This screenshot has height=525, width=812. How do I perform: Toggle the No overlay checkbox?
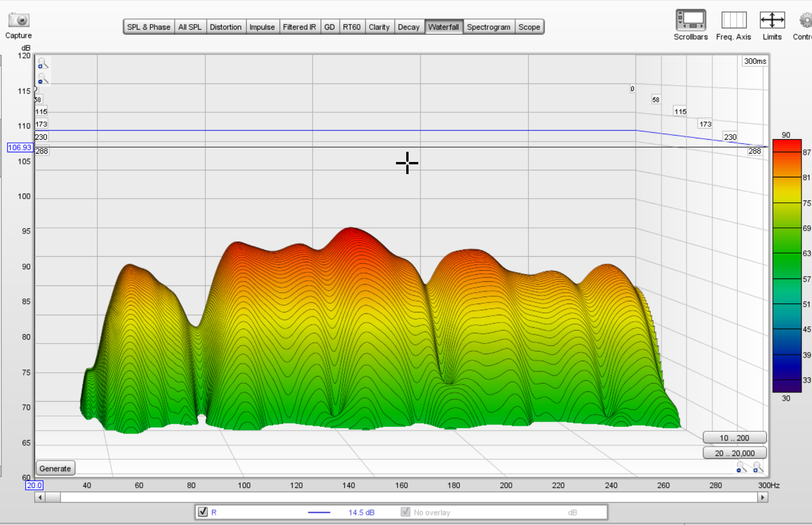coord(406,512)
